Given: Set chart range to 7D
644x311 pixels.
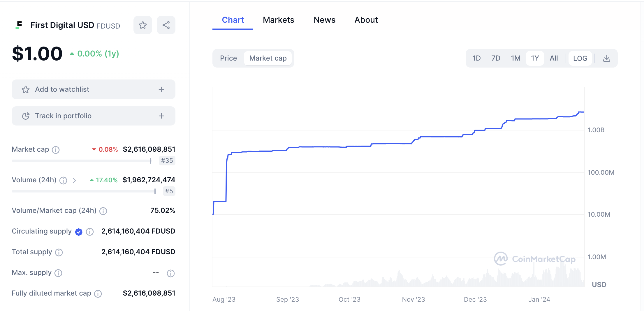Looking at the screenshot, I should point(496,59).
